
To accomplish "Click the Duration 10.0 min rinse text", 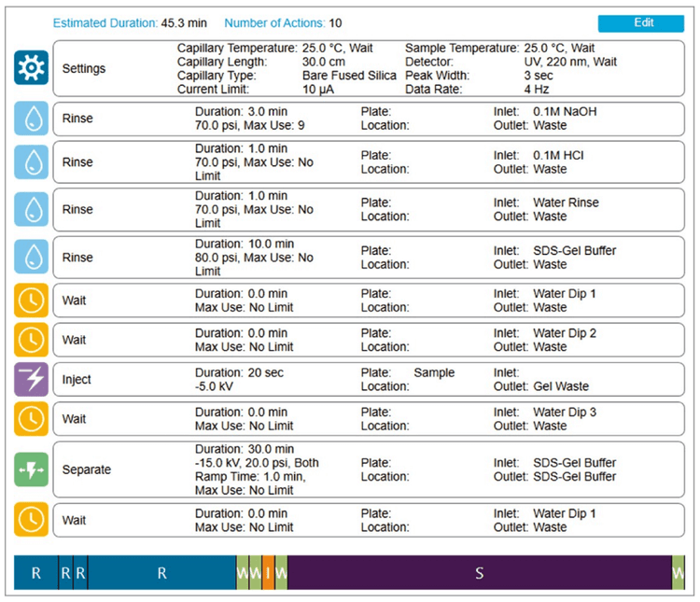I will [245, 244].
